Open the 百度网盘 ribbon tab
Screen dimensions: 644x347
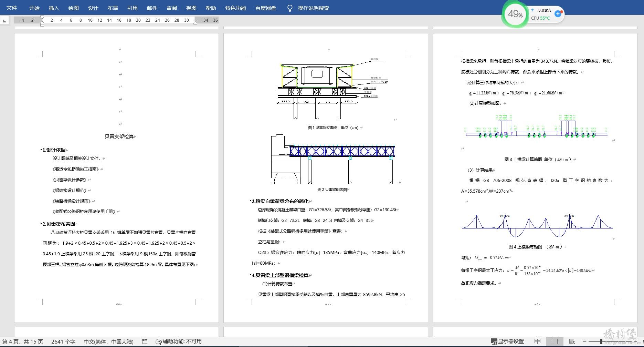[266, 8]
